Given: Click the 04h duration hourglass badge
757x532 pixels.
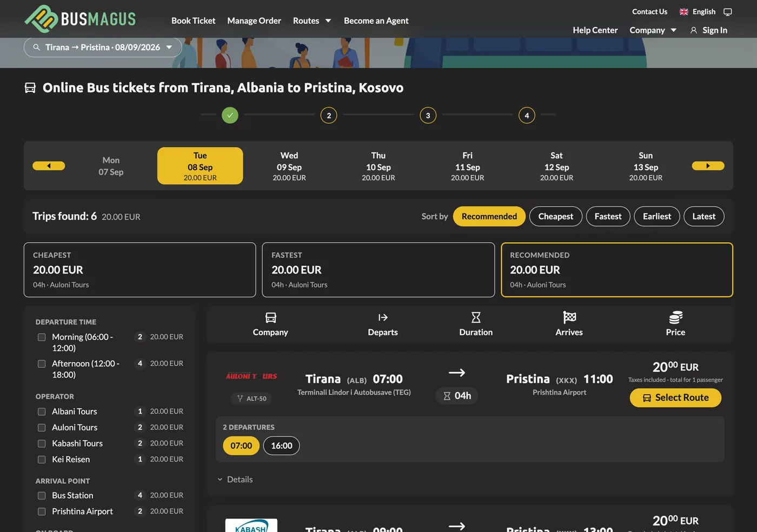Looking at the screenshot, I should tap(457, 396).
